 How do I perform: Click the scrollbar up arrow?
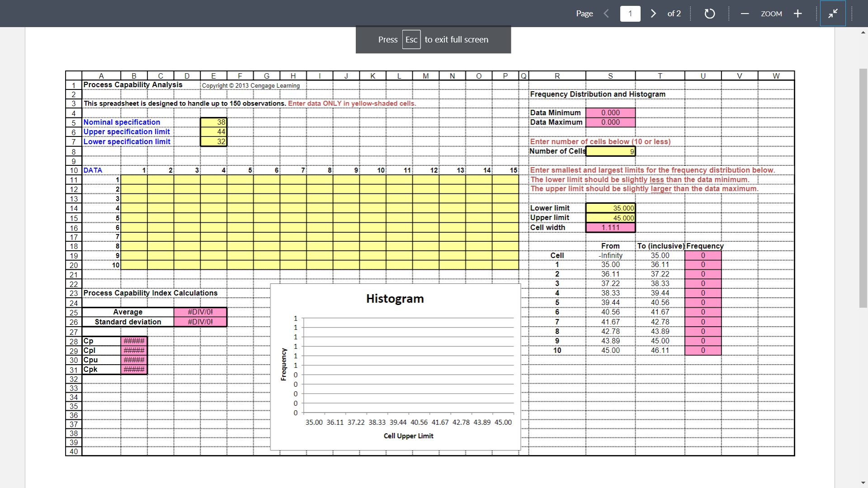863,32
